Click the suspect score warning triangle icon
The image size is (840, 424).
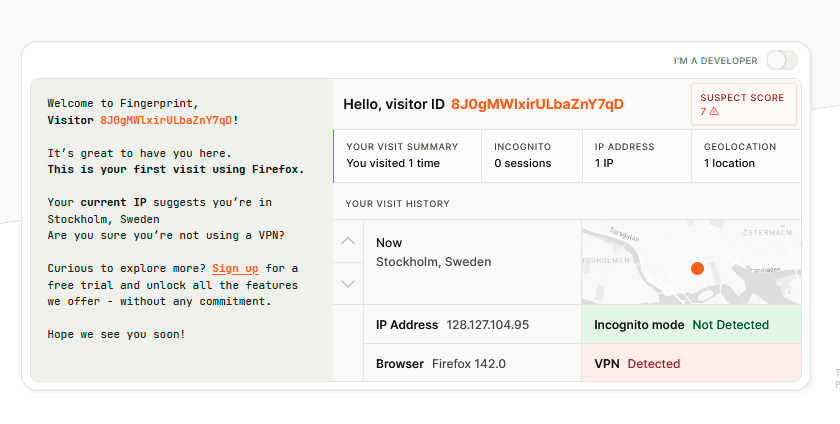[x=714, y=112]
